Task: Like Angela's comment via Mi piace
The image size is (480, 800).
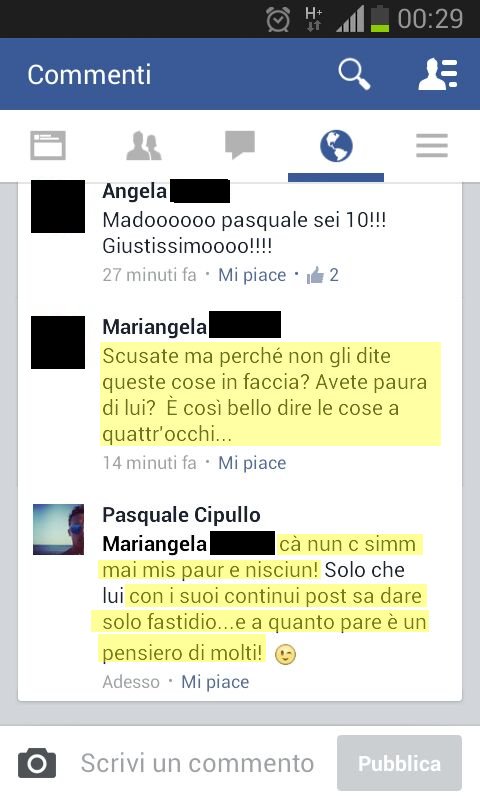Action: coord(252,275)
